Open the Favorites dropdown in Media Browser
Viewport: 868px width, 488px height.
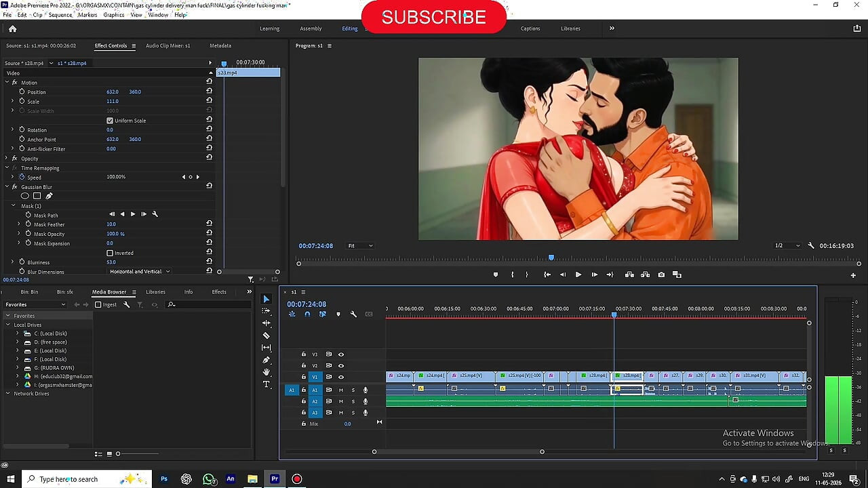pyautogui.click(x=35, y=304)
